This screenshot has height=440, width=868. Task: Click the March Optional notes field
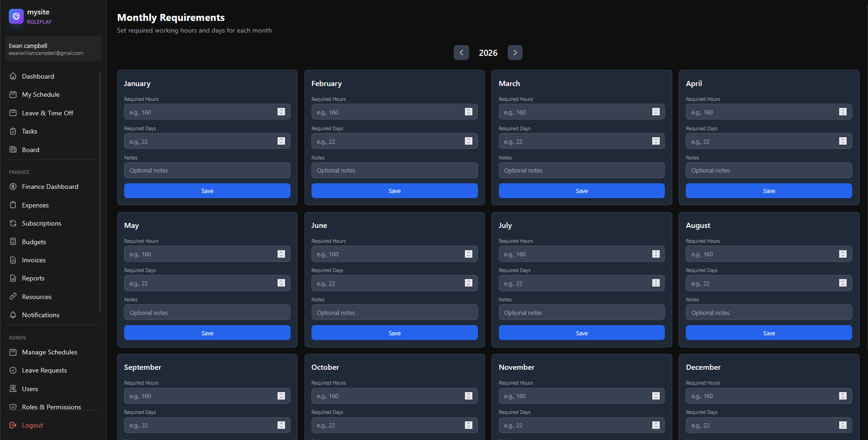pyautogui.click(x=581, y=171)
